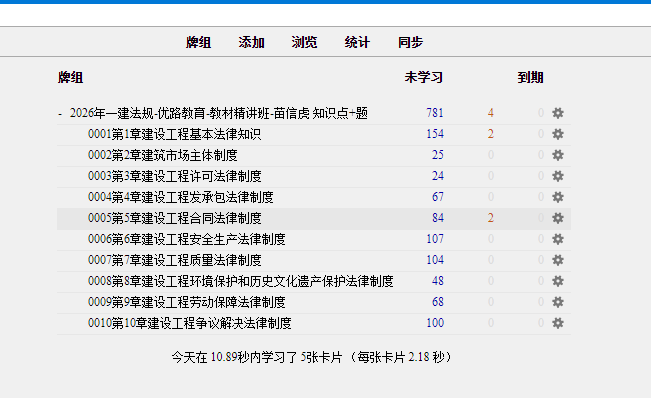Click learning count 2 in 0001第1章 row
The height and width of the screenshot is (398, 651).
pyautogui.click(x=491, y=134)
